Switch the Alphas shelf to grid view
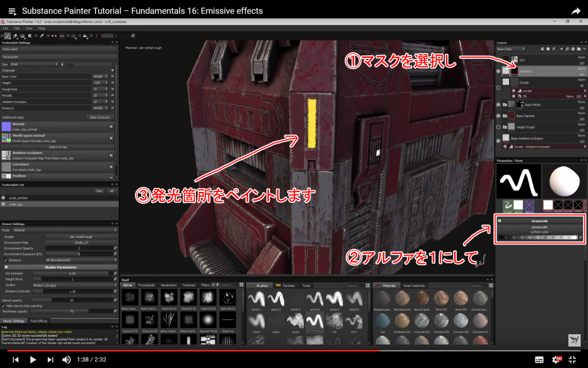The height and width of the screenshot is (368, 588). pos(241,285)
